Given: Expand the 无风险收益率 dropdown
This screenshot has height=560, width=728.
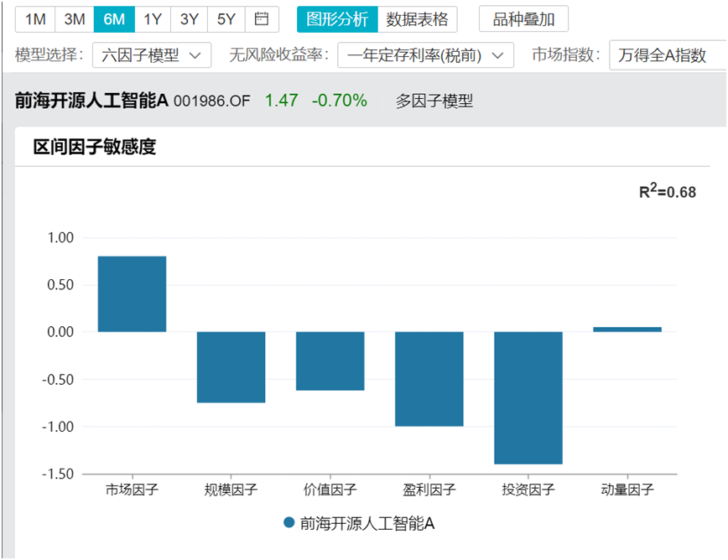Looking at the screenshot, I should click(x=424, y=55).
